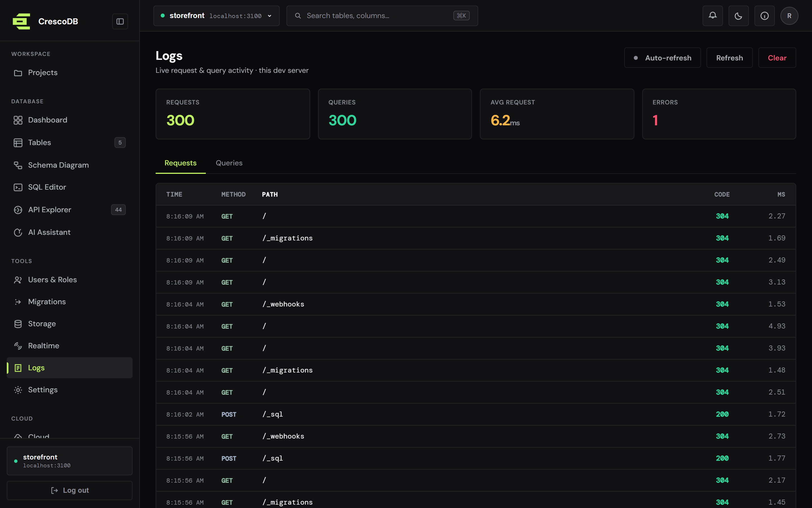Viewport: 812px width, 508px height.
Task: Switch to the Queries tab
Action: [229, 163]
